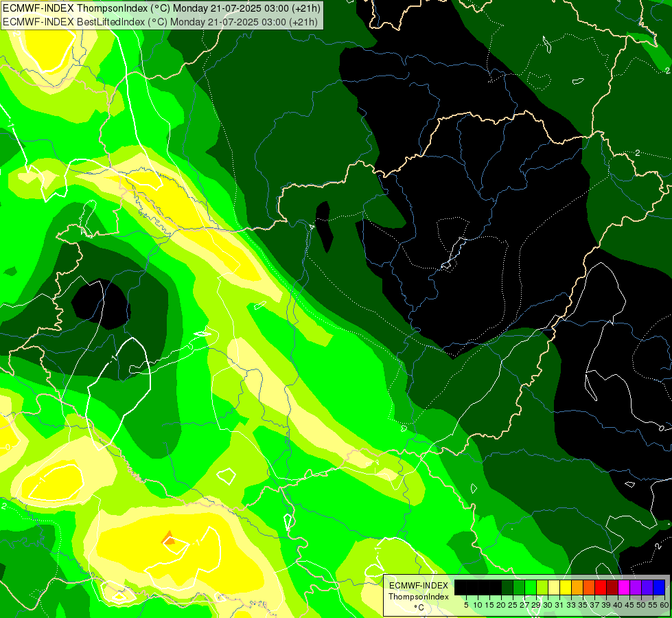The height and width of the screenshot is (618, 672).
Task: Click the indigo 50–55 legend swatch
Action: (x=647, y=587)
